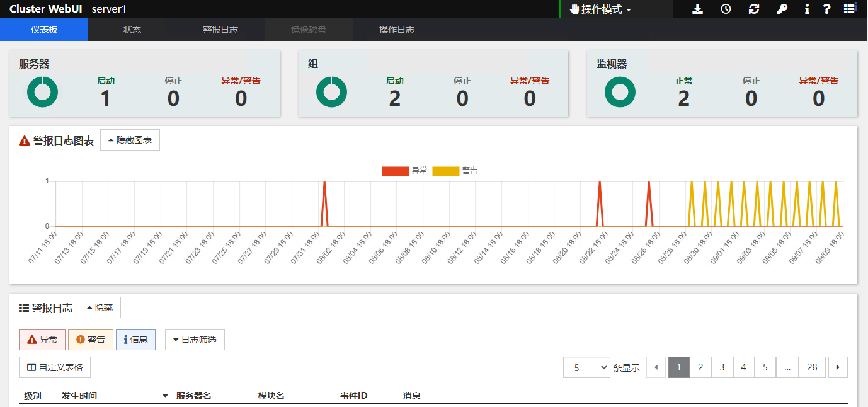Screen dimensions: 868x407
Task: Open help via question mark icon
Action: click(x=826, y=9)
